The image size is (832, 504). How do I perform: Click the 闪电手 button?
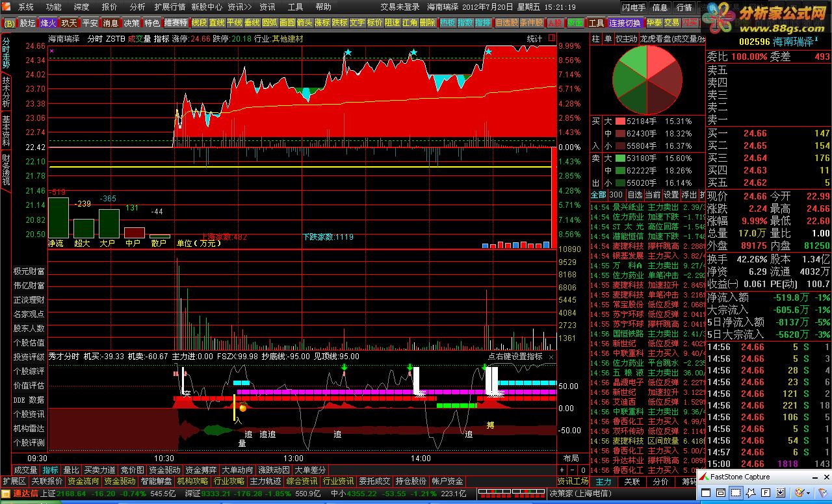[x=633, y=7]
